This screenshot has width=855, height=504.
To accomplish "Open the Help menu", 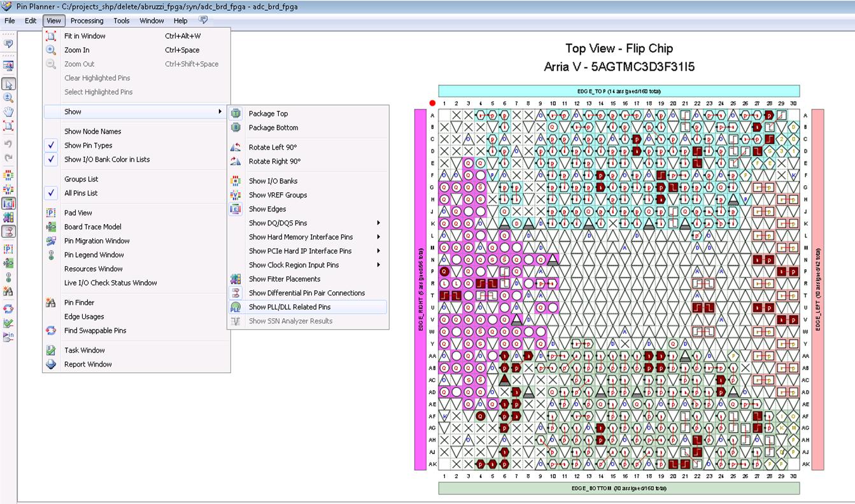I will (180, 20).
